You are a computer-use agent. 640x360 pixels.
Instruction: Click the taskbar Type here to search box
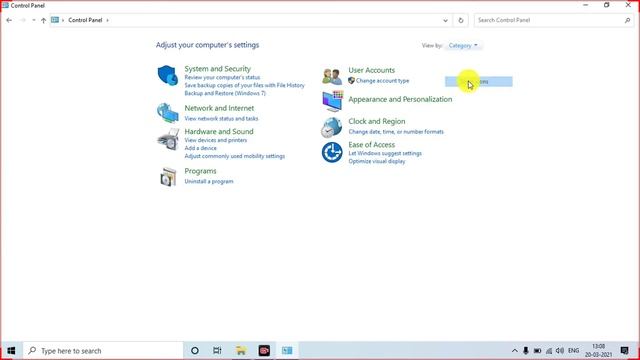tap(103, 351)
